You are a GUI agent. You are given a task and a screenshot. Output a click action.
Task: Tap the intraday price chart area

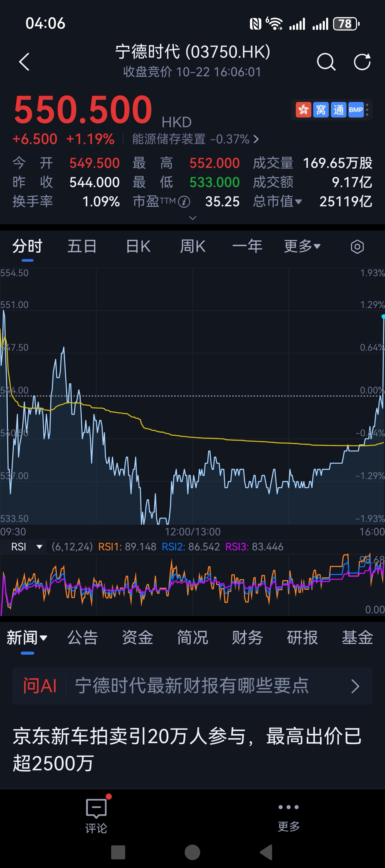(192, 396)
